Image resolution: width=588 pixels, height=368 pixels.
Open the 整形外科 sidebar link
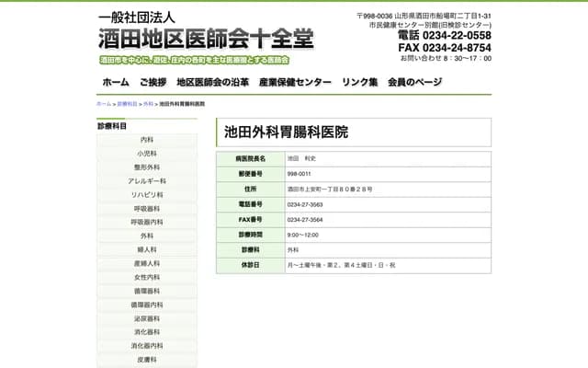[x=147, y=167]
